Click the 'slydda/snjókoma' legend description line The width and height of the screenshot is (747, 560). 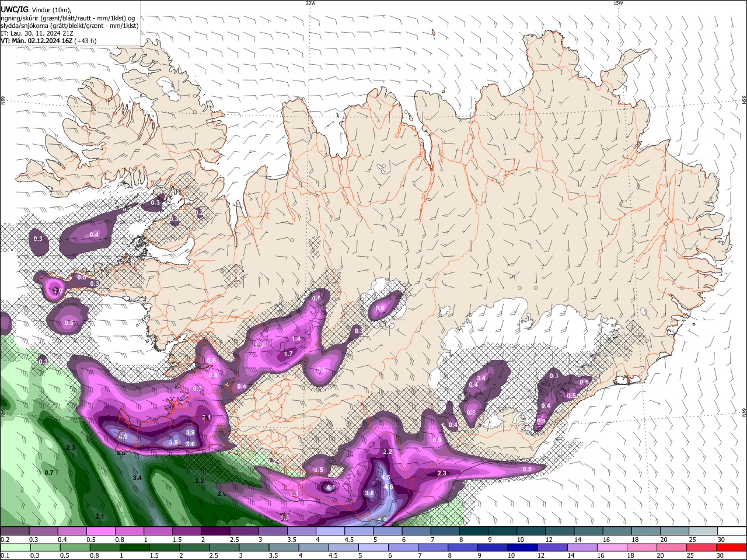(x=69, y=26)
